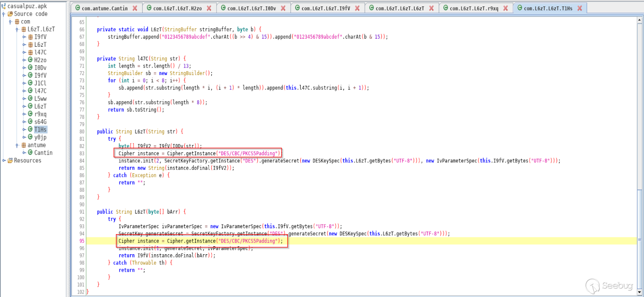Viewport: 644px width, 297px height.
Task: Open the y0jp class in tree
Action: pyautogui.click(x=40, y=137)
